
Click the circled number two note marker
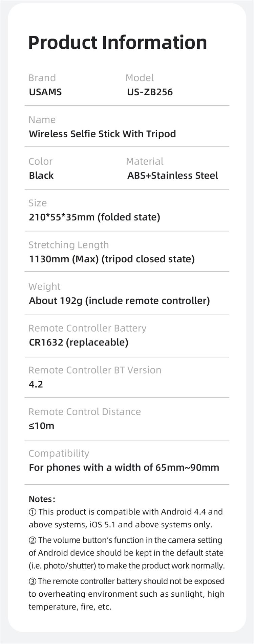tap(33, 540)
